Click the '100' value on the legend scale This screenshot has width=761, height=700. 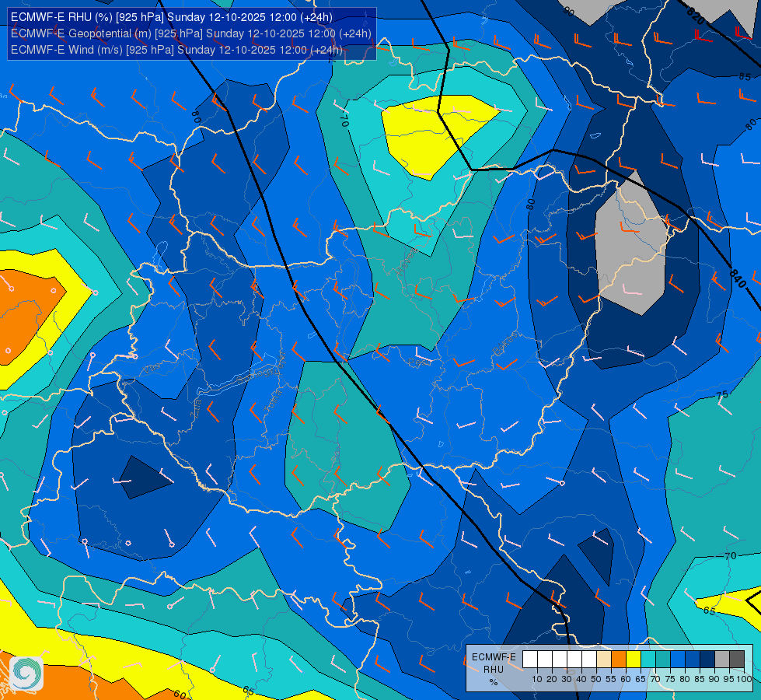tap(745, 679)
